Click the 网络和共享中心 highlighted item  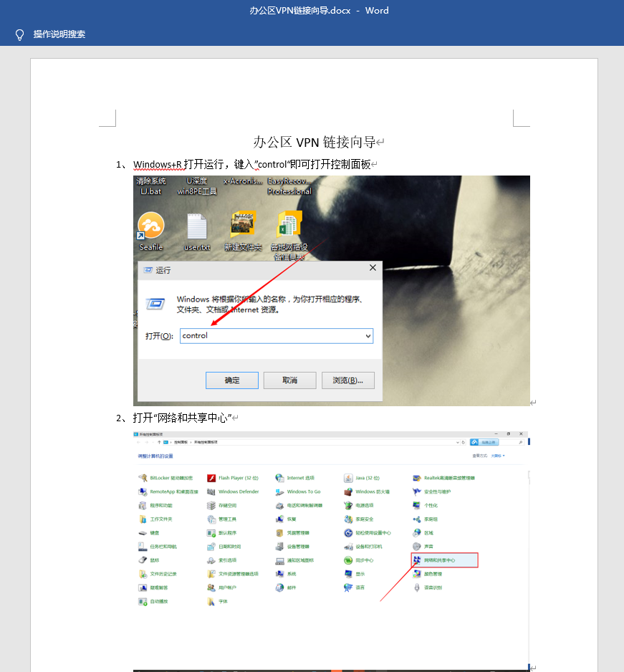[x=444, y=560]
